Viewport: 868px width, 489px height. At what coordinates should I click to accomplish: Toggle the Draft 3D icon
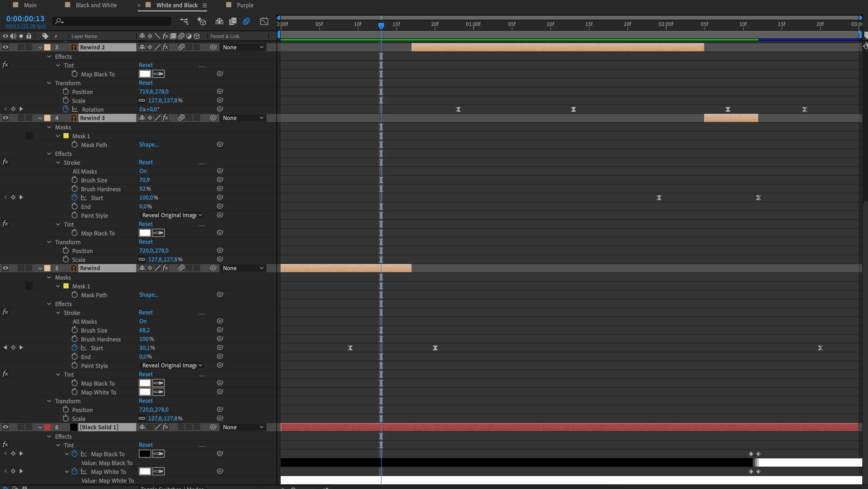201,21
